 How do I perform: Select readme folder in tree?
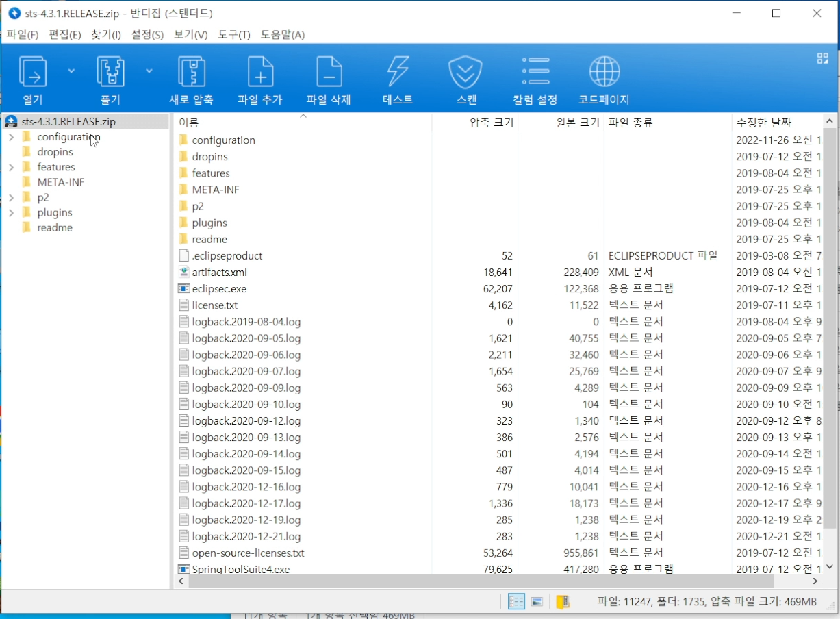pyautogui.click(x=55, y=227)
